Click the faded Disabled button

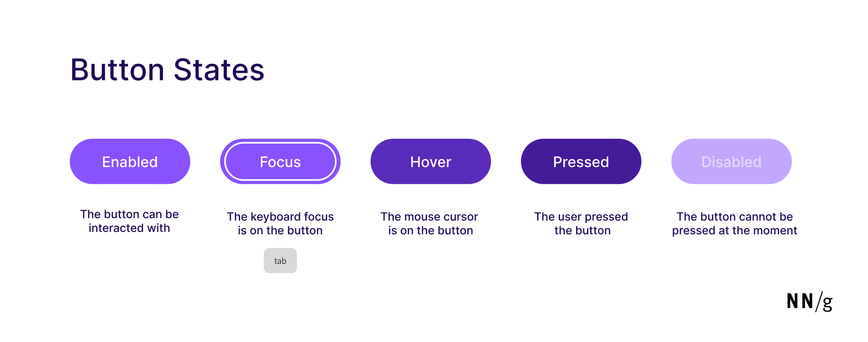coord(731,161)
